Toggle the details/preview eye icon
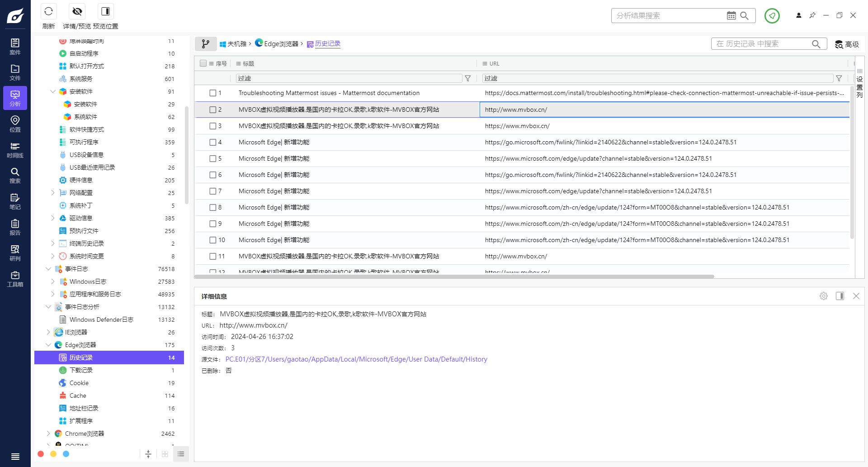This screenshot has width=868, height=467. 77,11
